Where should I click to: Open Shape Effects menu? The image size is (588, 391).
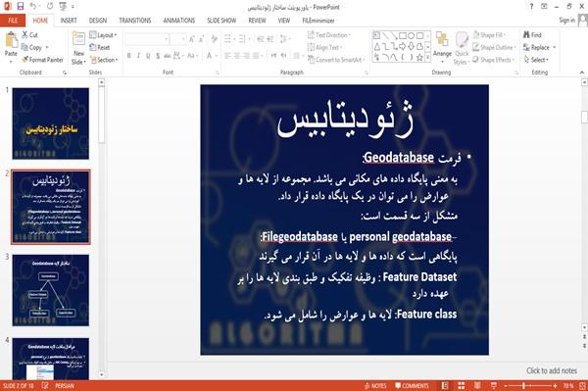(x=494, y=60)
